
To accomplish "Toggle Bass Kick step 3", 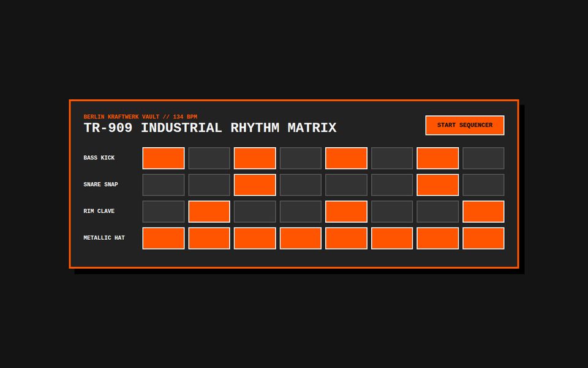I will click(x=255, y=158).
